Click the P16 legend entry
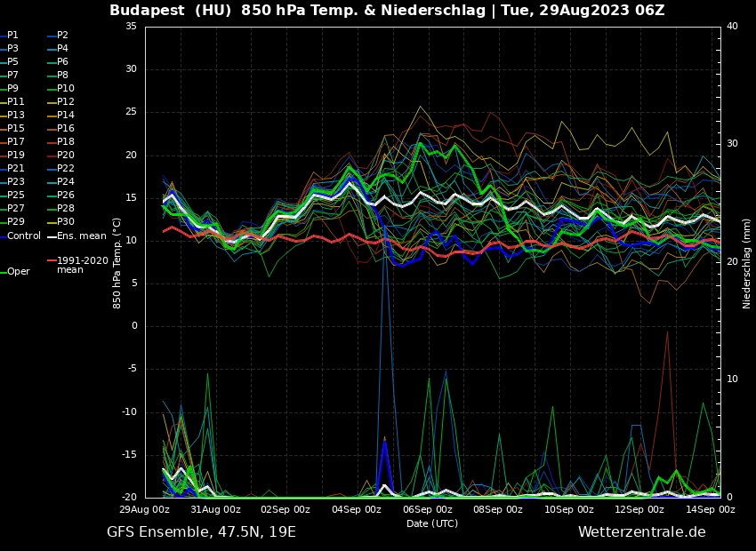Viewport: 756px width, 551px height. click(66, 129)
